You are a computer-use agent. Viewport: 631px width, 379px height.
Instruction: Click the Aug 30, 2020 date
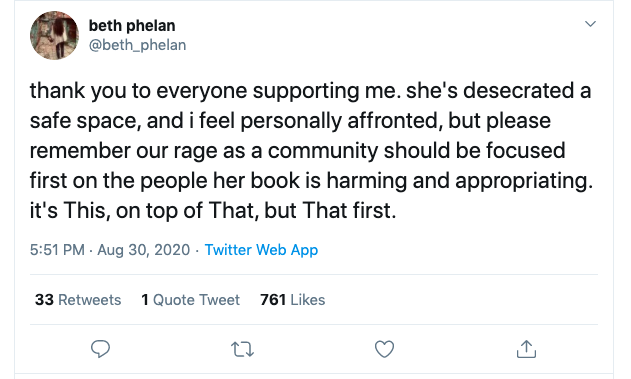click(143, 250)
